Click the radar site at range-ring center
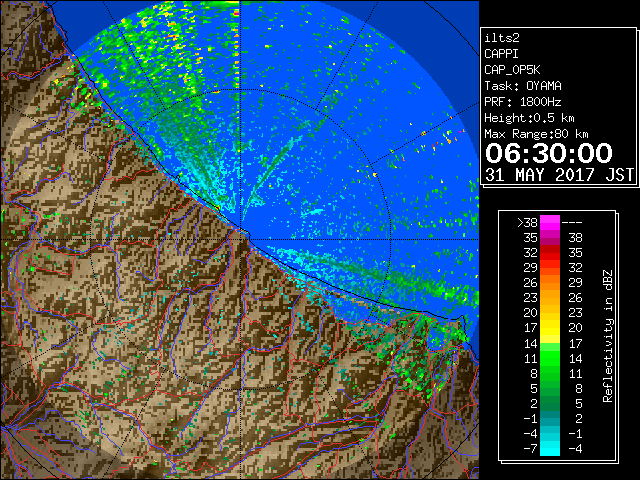 [x=240, y=239]
